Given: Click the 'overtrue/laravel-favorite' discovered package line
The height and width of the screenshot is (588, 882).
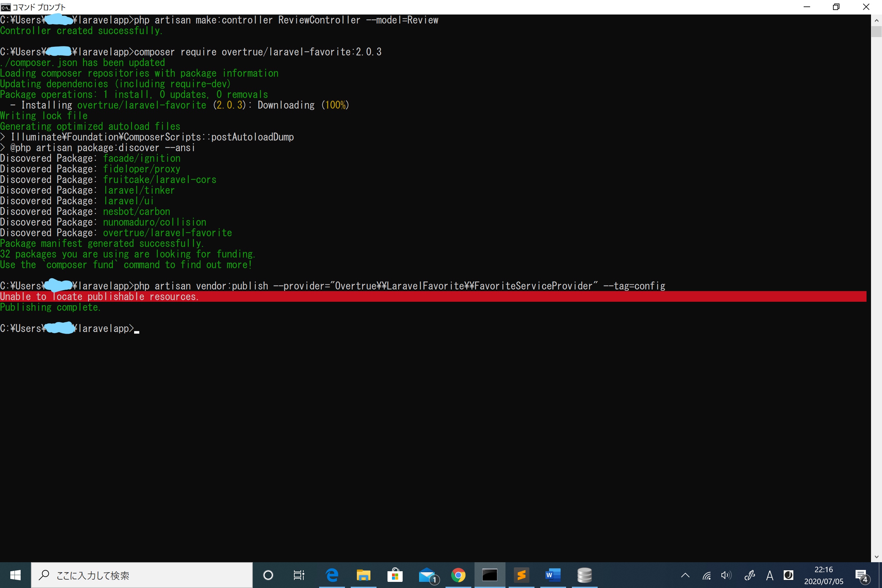Looking at the screenshot, I should tap(116, 233).
